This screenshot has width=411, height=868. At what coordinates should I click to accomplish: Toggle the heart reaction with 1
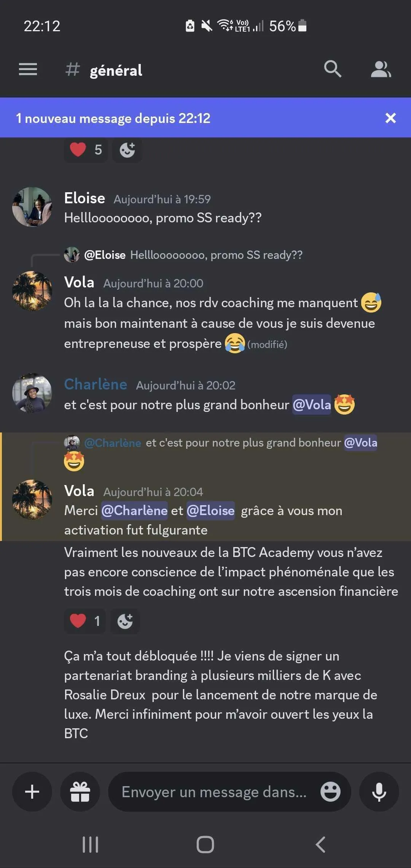click(x=85, y=621)
